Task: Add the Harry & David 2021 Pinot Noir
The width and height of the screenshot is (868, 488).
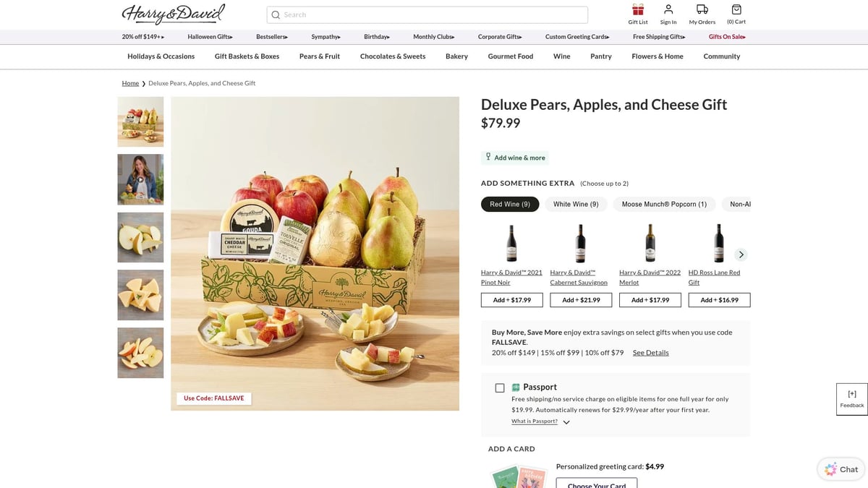Action: click(511, 299)
